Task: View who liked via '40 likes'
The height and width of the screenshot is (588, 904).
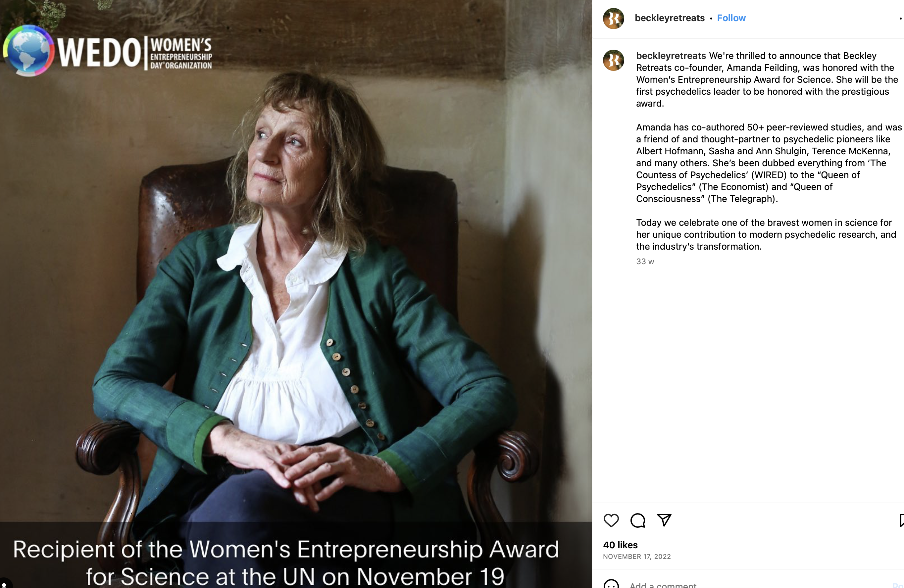Action: [620, 545]
